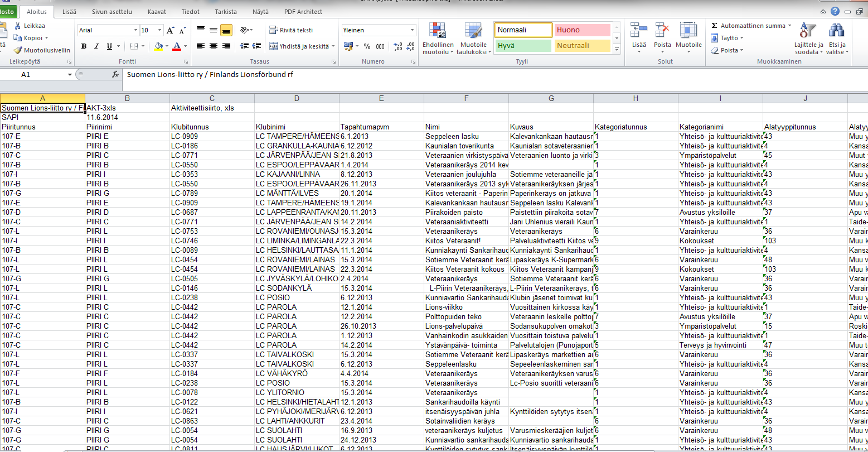Switch to the Sivun asettelu tab
The height and width of the screenshot is (452, 868).
click(x=112, y=12)
